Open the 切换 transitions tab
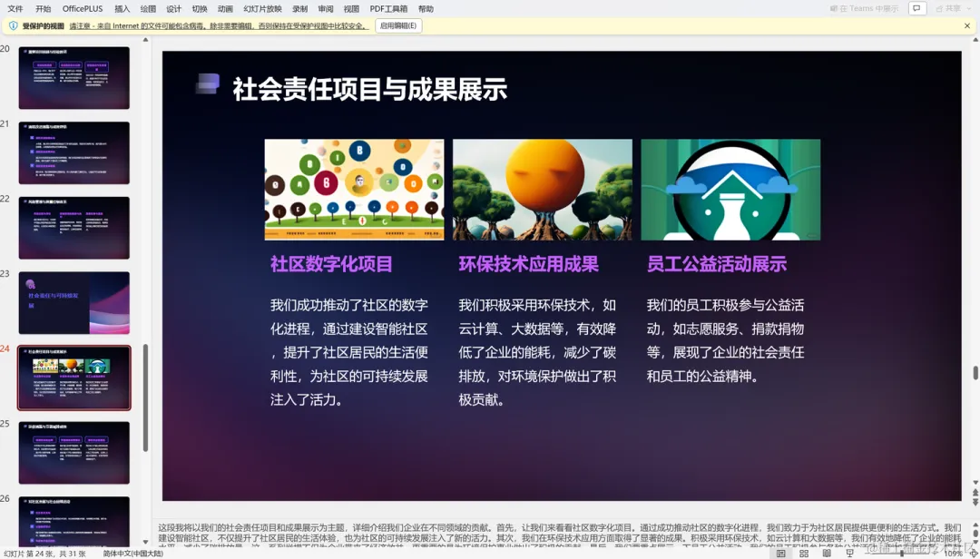 pos(200,9)
